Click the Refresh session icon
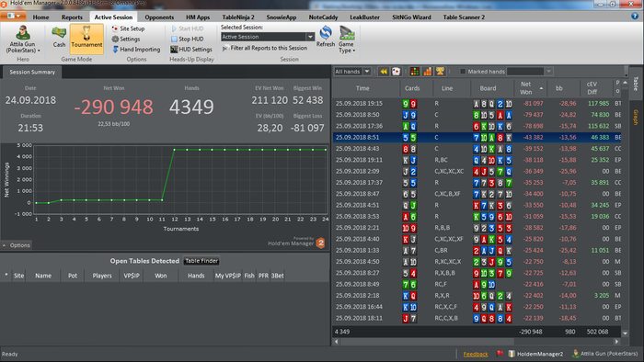This screenshot has height=362, width=644. 326,33
